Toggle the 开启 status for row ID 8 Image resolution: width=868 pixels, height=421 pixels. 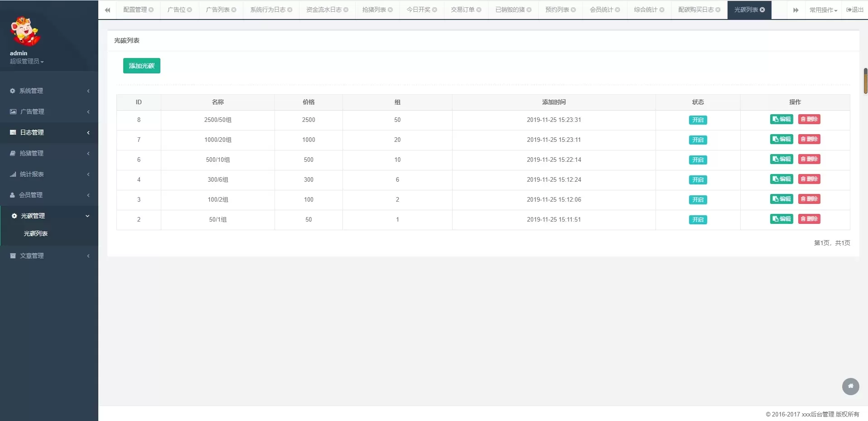[698, 120]
